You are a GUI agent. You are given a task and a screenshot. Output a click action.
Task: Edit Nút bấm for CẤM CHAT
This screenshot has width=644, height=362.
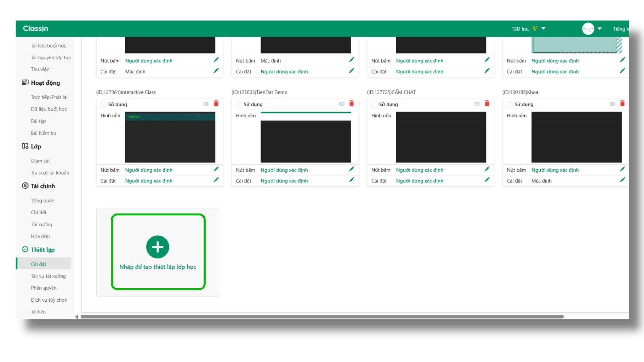coord(487,169)
